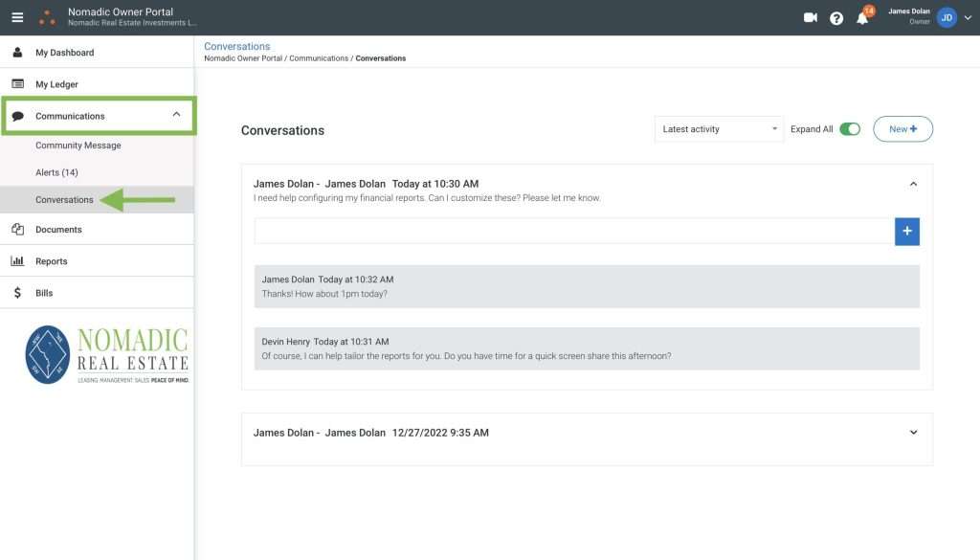This screenshot has width=980, height=560.
Task: Open the hamburger menu in top bar
Action: (17, 17)
